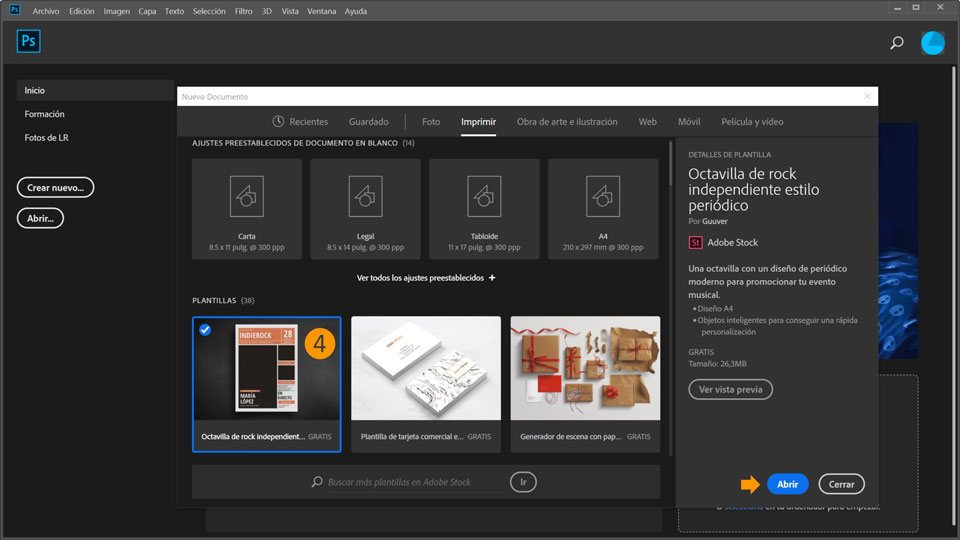Open the Filtro menu

[x=244, y=11]
